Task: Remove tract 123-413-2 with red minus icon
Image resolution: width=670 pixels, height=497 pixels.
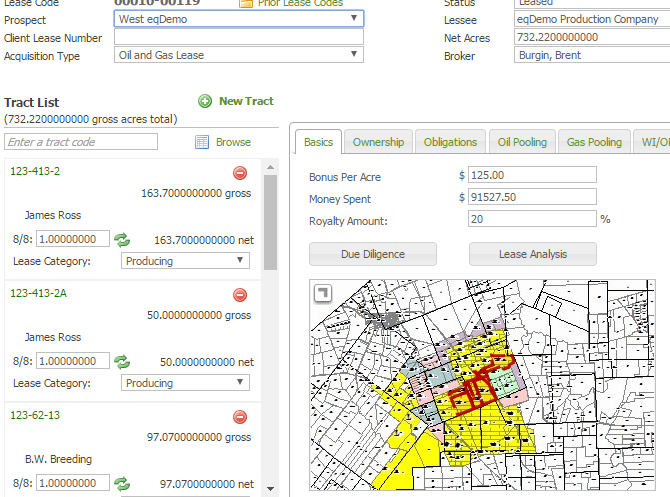Action: point(239,173)
